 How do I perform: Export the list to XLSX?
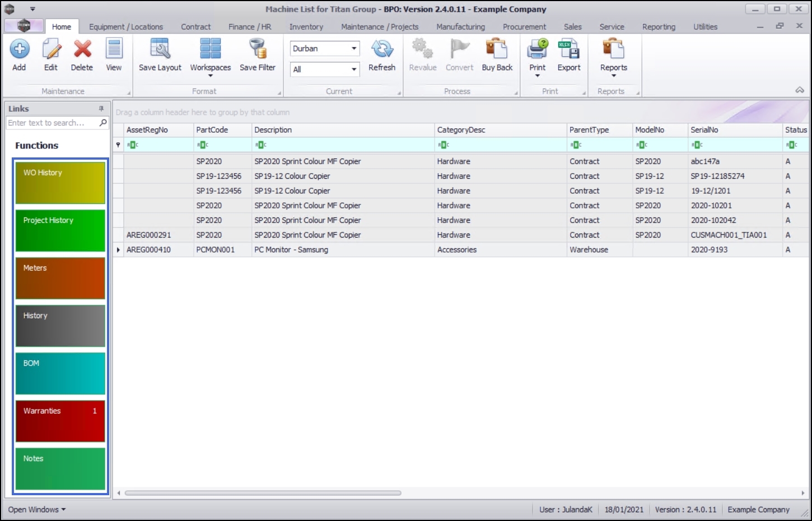pos(569,49)
